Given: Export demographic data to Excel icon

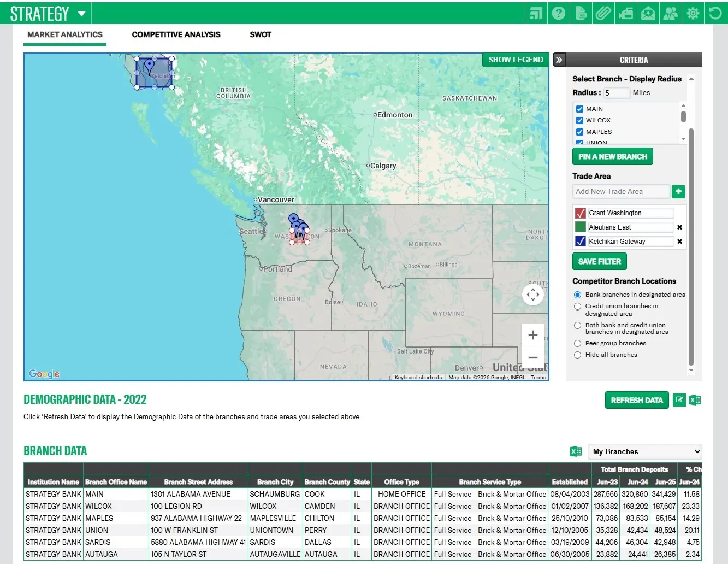Looking at the screenshot, I should coord(695,400).
